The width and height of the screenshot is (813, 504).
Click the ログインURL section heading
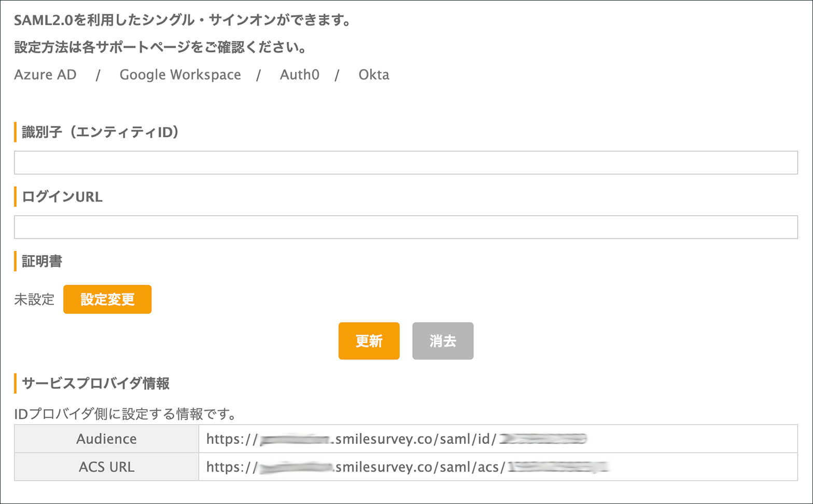(x=62, y=197)
